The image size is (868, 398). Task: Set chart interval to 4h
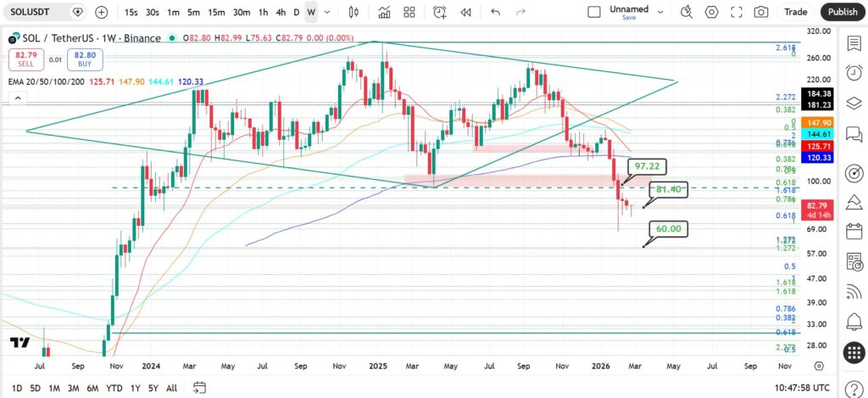[281, 12]
